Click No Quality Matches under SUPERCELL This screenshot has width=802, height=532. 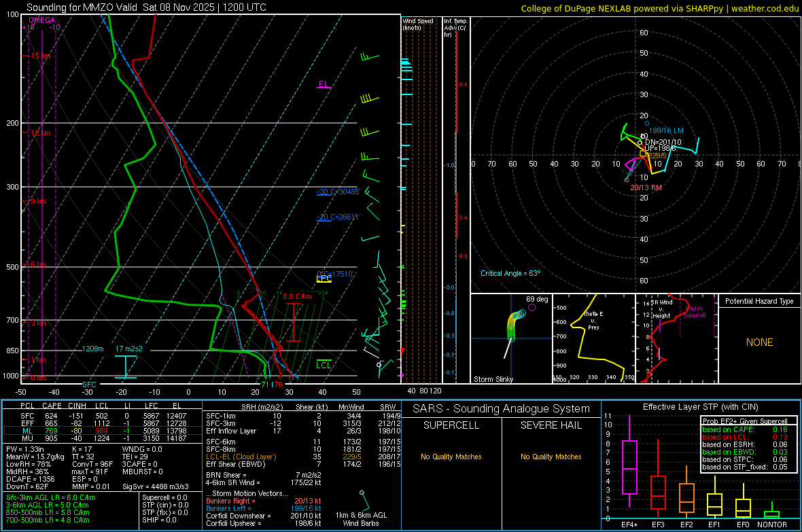(451, 457)
